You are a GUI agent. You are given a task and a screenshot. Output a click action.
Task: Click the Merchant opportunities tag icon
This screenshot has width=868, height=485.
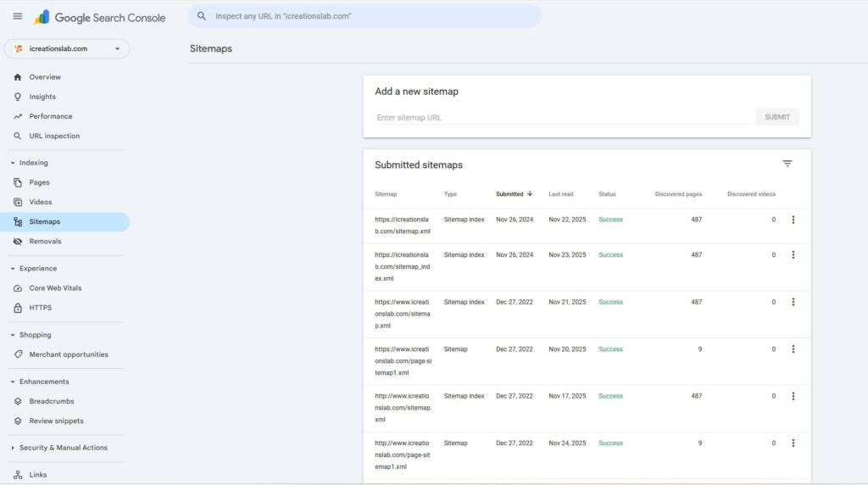(18, 354)
